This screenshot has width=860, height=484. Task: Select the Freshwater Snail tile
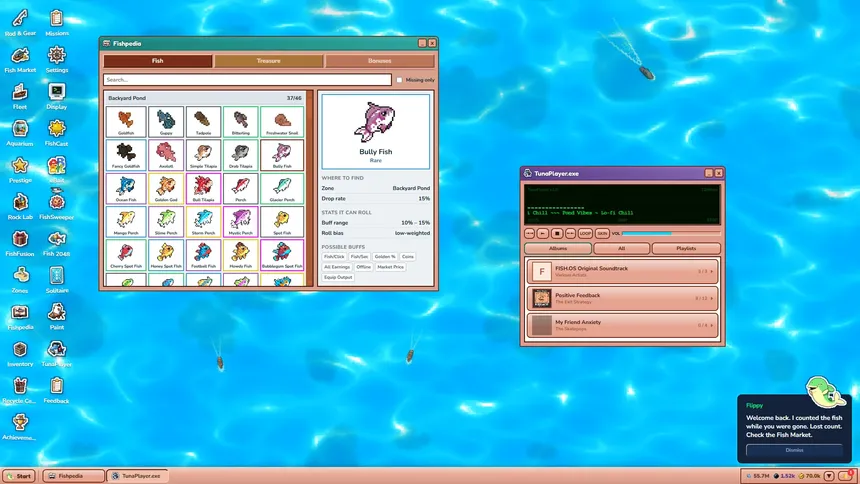coord(282,121)
